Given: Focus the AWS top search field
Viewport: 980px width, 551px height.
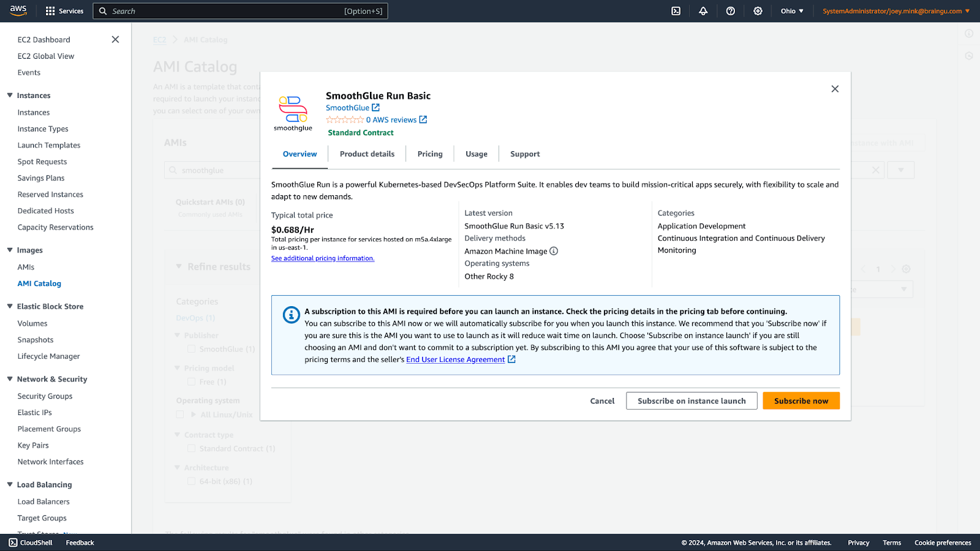Looking at the screenshot, I should tap(240, 11).
